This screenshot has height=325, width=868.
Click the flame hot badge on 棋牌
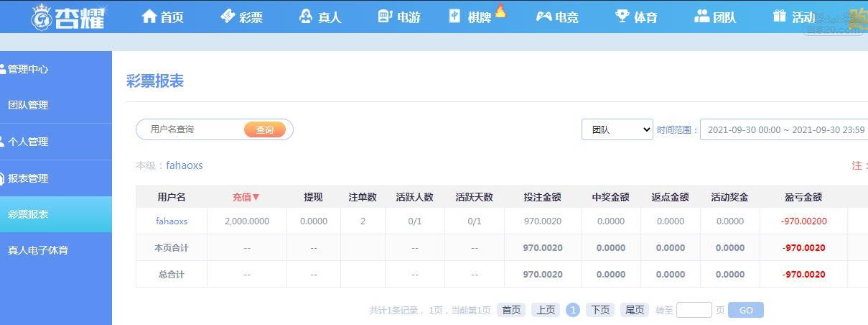tap(500, 10)
